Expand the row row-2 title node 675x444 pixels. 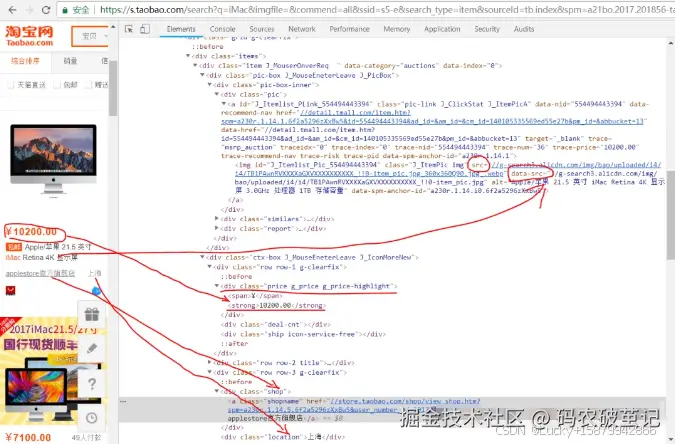click(x=210, y=363)
